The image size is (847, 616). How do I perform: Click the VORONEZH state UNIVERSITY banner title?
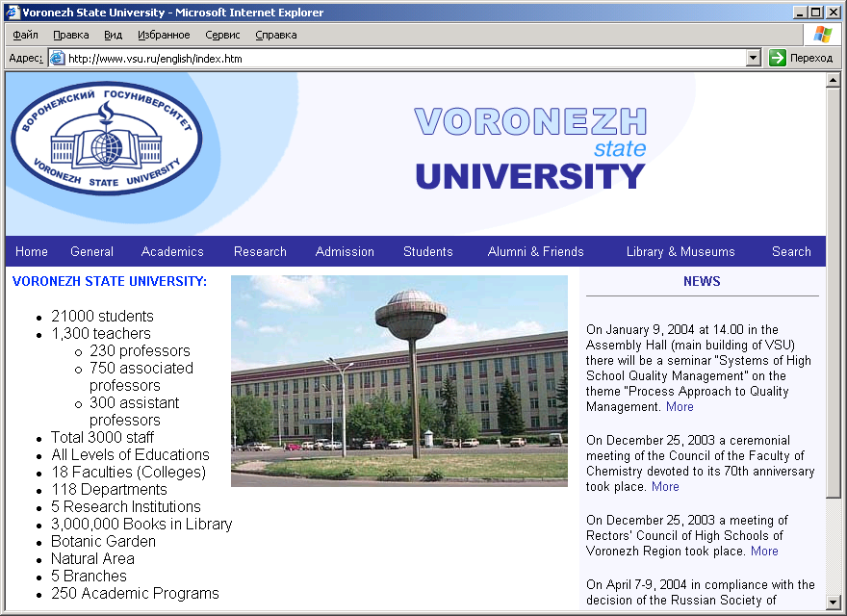530,147
